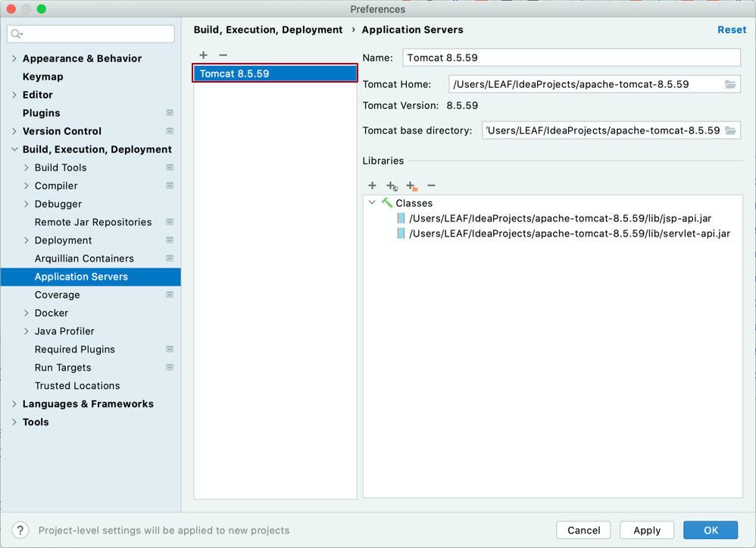
Task: Open Trusted Locations settings
Action: (77, 386)
